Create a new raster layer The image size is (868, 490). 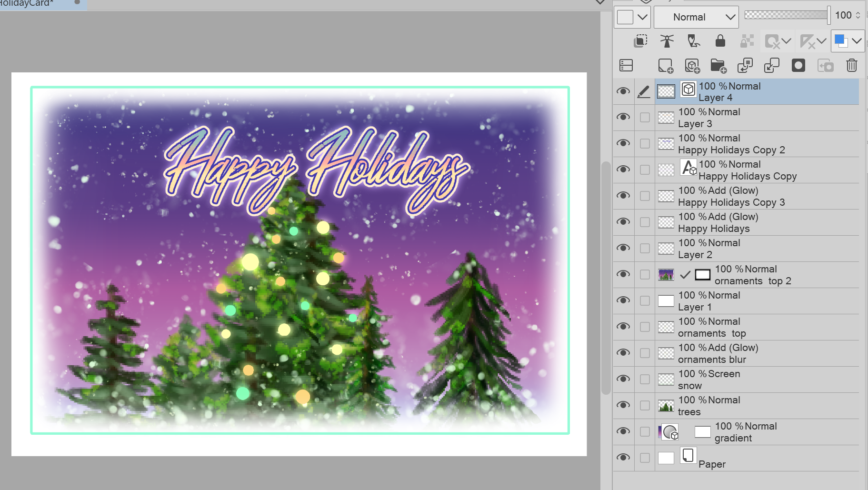[666, 66]
